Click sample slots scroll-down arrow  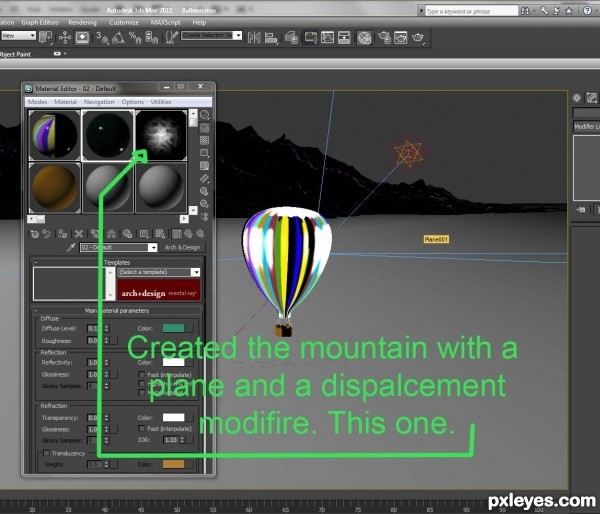tap(193, 210)
